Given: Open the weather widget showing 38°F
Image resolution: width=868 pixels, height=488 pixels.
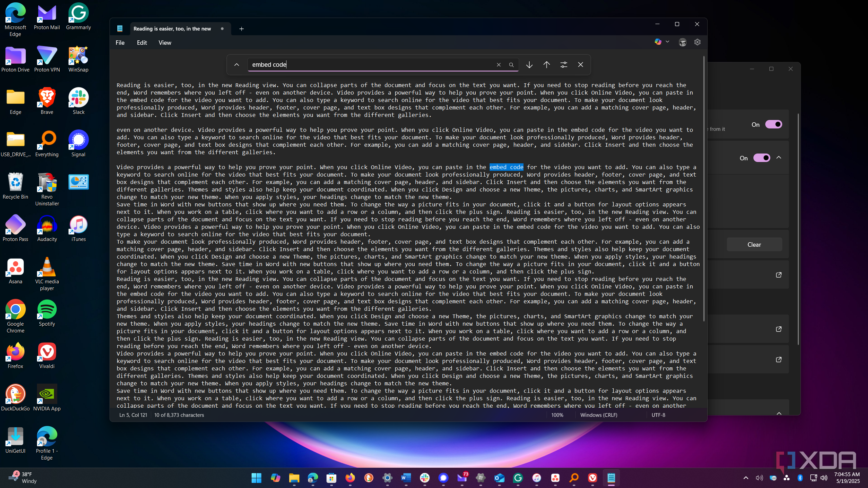Looking at the screenshot, I should (22, 478).
